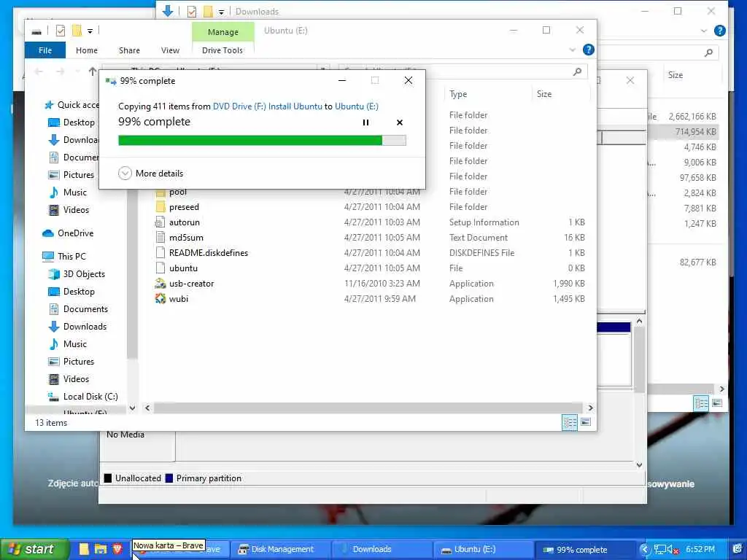Viewport: 747px width, 560px height.
Task: Click the Downloads quick access down arrow icon
Action: click(168, 10)
